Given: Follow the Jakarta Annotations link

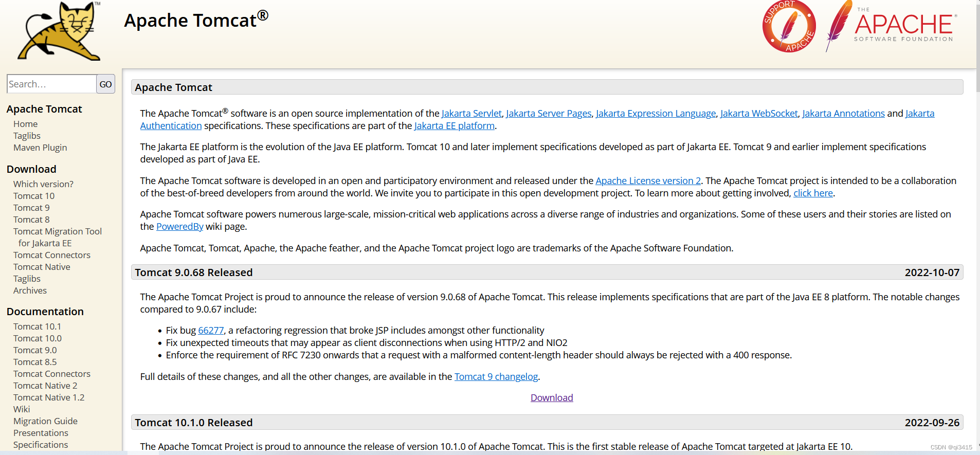Looking at the screenshot, I should [843, 113].
